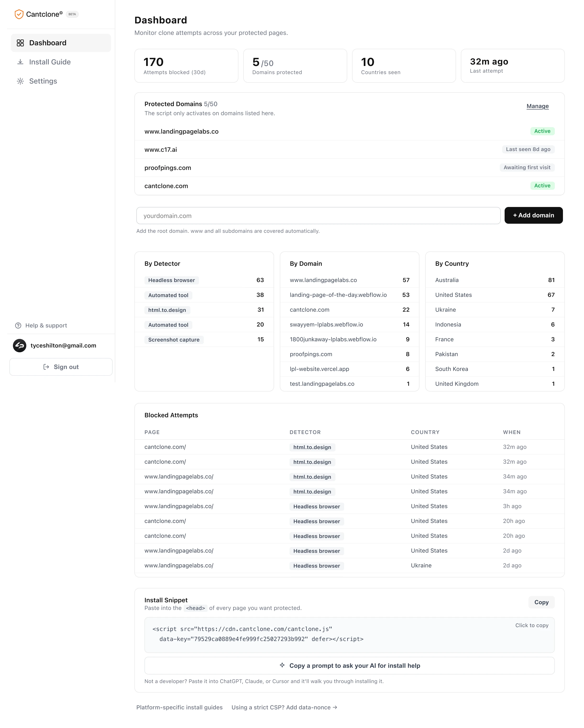The height and width of the screenshot is (728, 584).
Task: Click the Active badge for cantclone.com
Action: pos(542,186)
